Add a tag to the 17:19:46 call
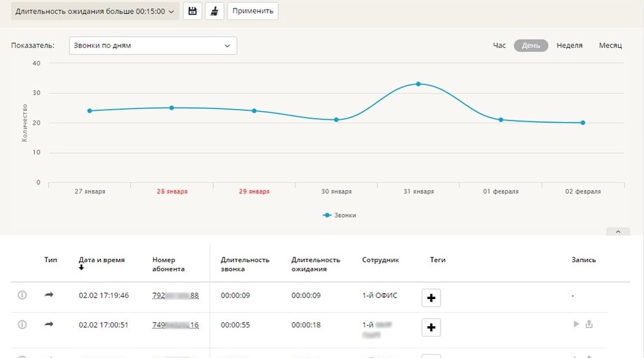Viewport: 644px width, 358px height. tap(431, 298)
